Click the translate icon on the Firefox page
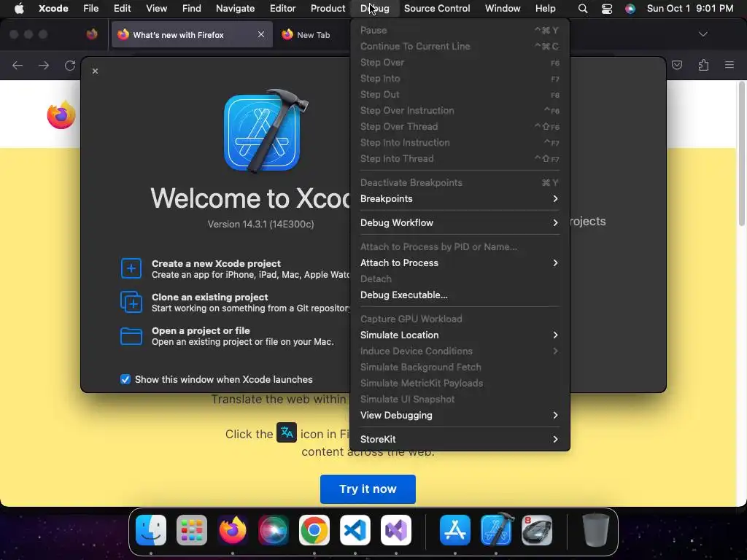747x560 pixels. [x=287, y=432]
